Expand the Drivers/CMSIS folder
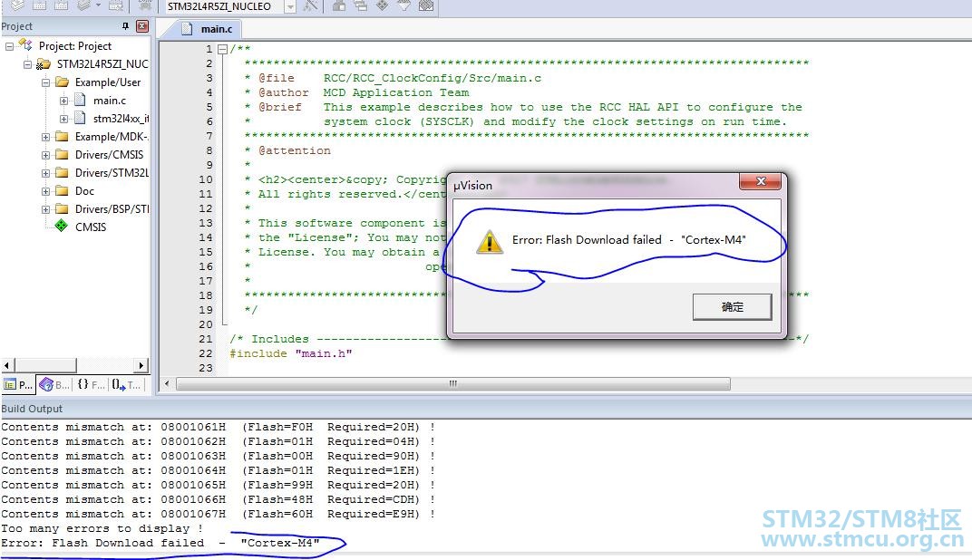Screen dimensions: 972x560 click(45, 155)
